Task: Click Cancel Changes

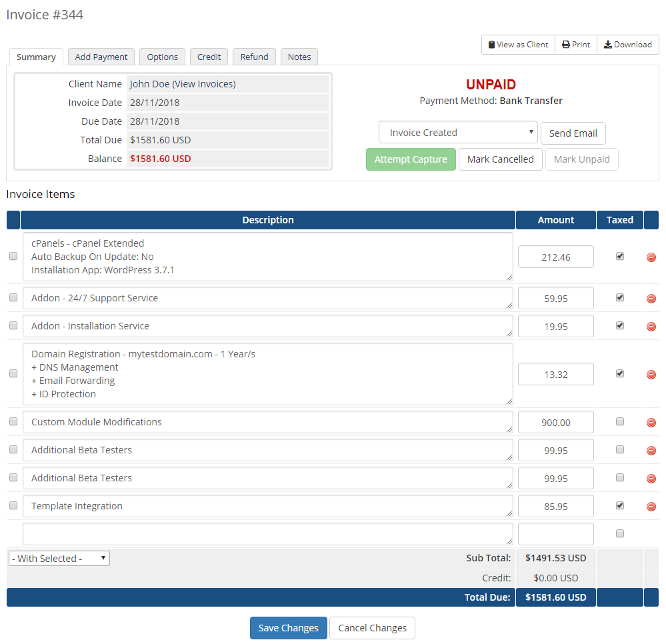Action: click(x=372, y=628)
